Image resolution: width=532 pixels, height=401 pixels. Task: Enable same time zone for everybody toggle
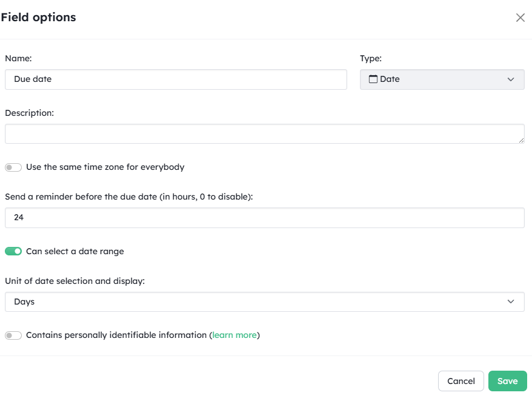tap(13, 167)
